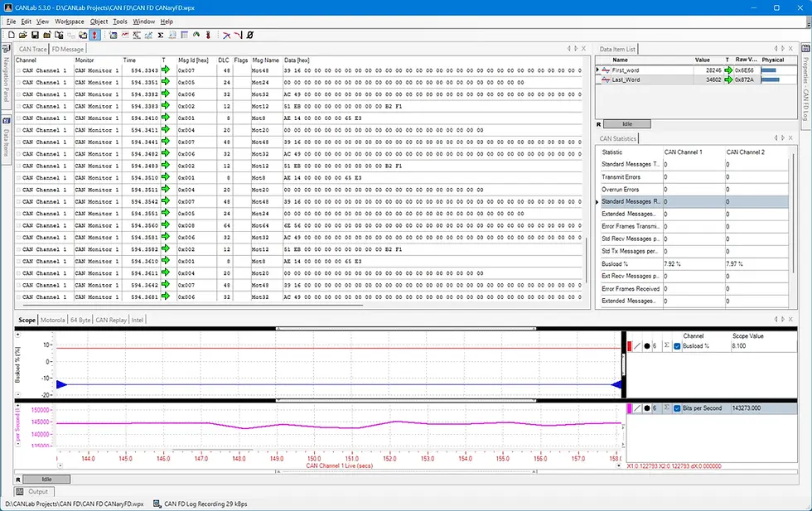The image size is (812, 511).
Task: Click the red thermometer toolbar icon
Action: (208, 36)
